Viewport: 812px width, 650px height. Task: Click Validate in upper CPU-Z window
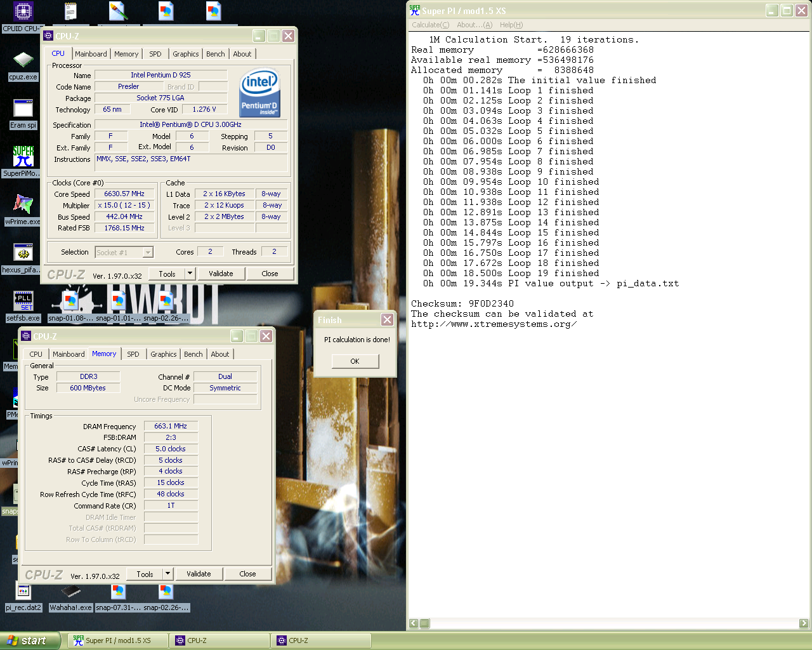[221, 274]
